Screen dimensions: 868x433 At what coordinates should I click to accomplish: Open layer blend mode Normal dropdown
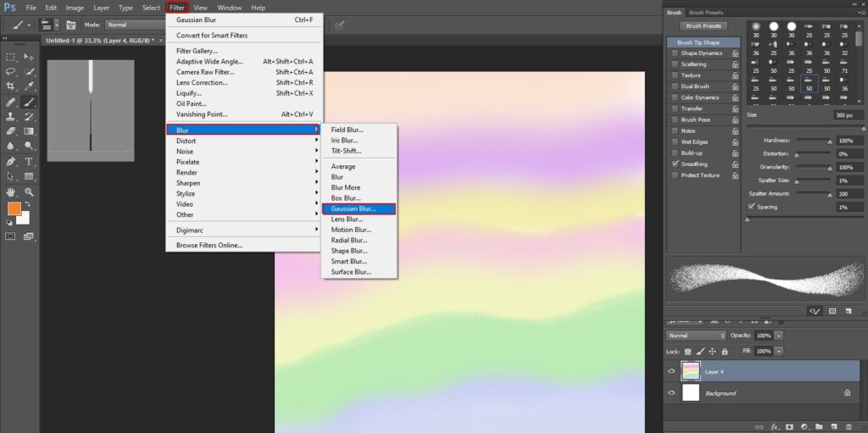[x=697, y=336]
